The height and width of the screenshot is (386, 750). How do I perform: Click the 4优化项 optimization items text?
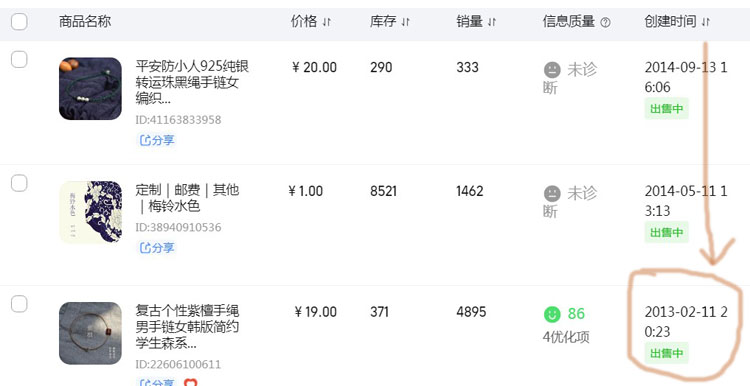point(566,337)
